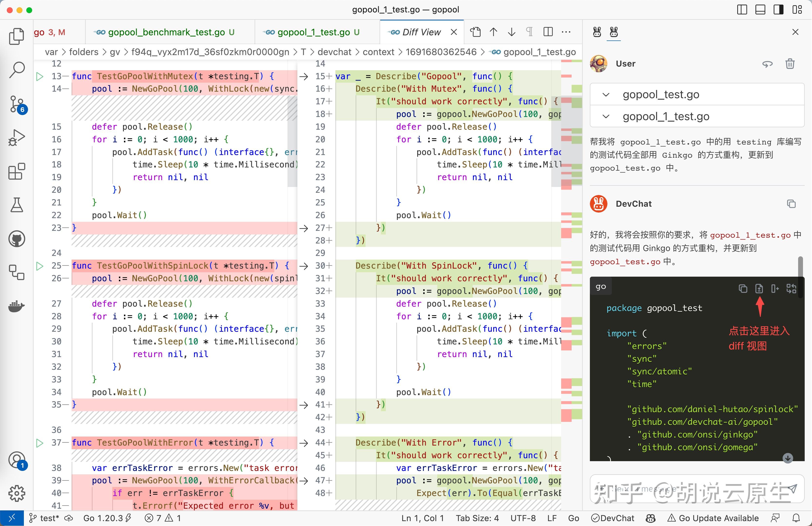Viewport: 812px width, 526px height.
Task: Expand the gopool_1_test.go context item
Action: 606,117
